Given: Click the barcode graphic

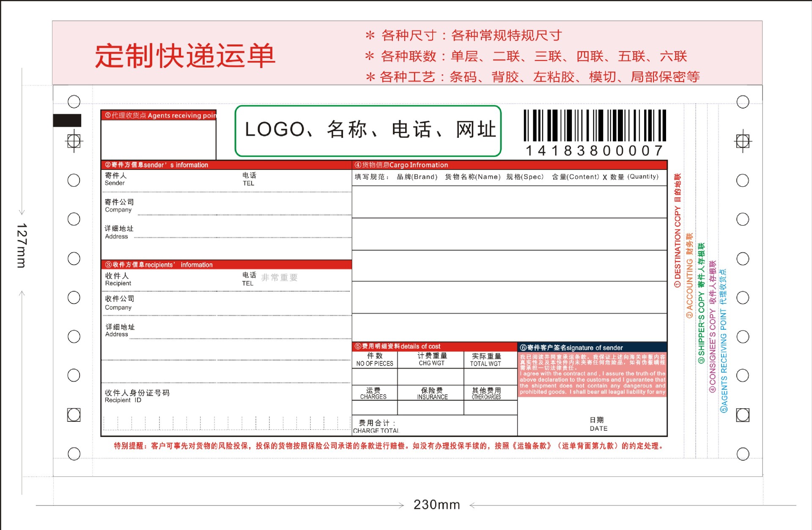Looking at the screenshot, I should click(595, 125).
